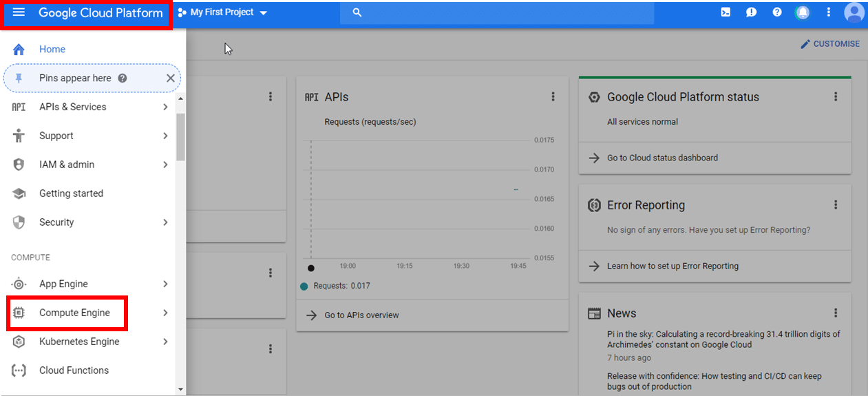Open the My First Project selector dropdown
This screenshot has width=868, height=396.
click(x=222, y=12)
